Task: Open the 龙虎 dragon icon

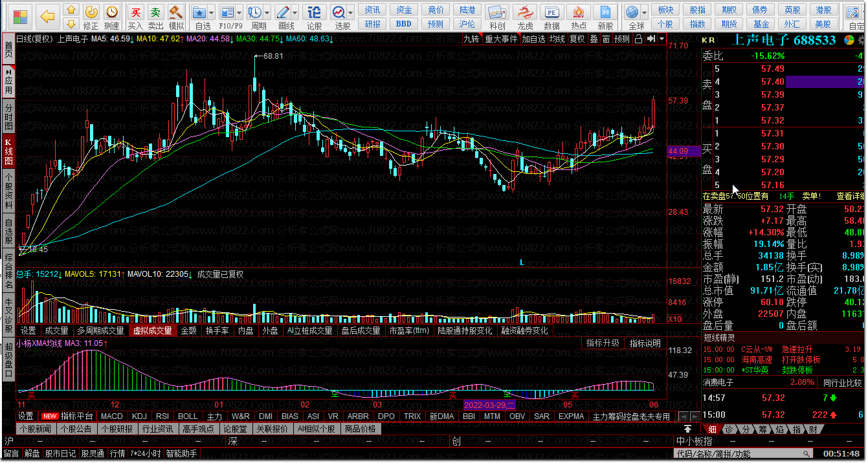Action: (525, 12)
